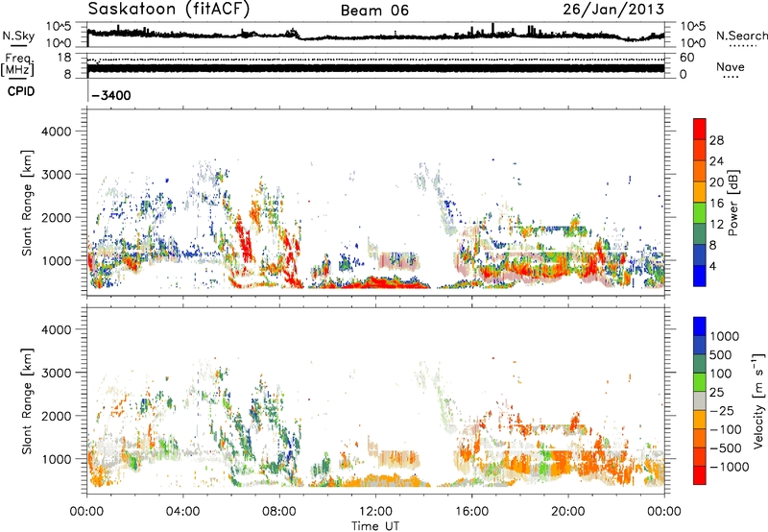This screenshot has height=532, width=768.
Task: Click the 'N.Sky' axis label
Action: [18, 36]
